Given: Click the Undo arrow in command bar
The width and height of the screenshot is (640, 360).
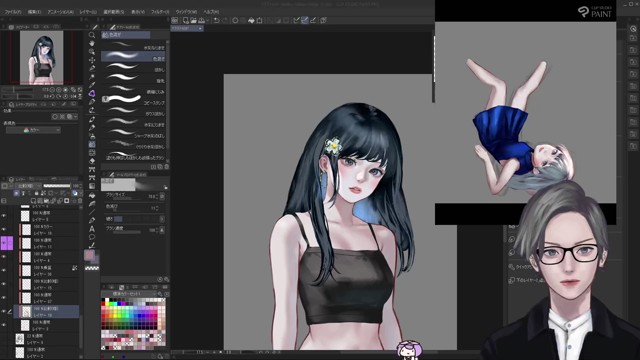Looking at the screenshot, I should (216, 20).
